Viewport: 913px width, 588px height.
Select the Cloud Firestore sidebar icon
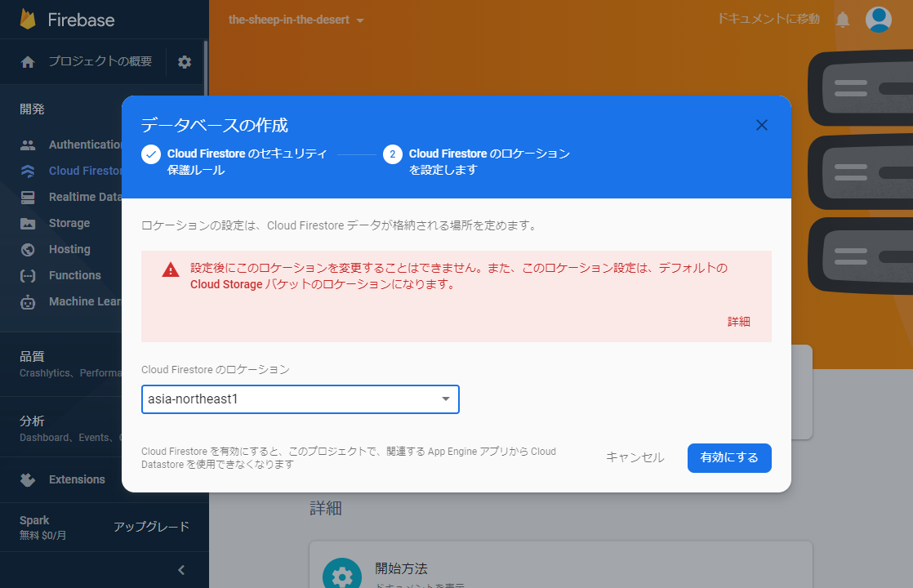pos(26,170)
